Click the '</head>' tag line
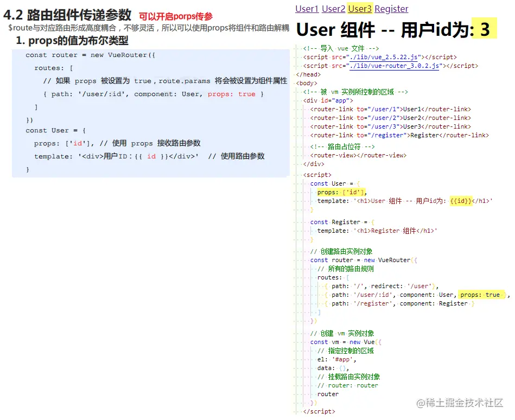The width and height of the screenshot is (515, 420). point(308,74)
